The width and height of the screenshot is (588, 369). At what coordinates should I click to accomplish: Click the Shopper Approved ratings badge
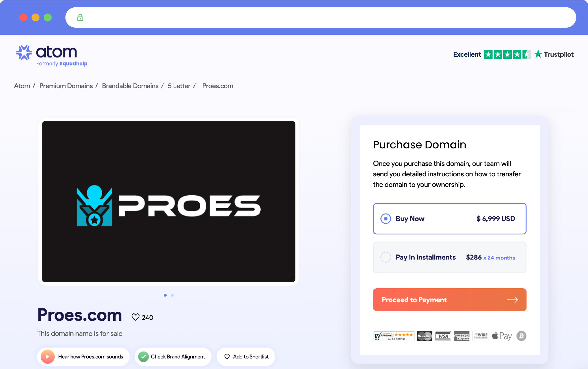click(394, 336)
